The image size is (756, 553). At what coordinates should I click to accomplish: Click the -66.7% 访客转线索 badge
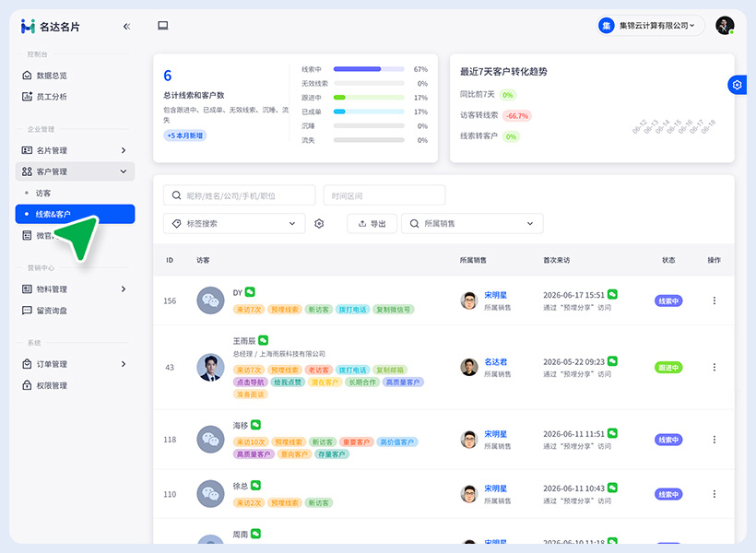click(x=517, y=116)
